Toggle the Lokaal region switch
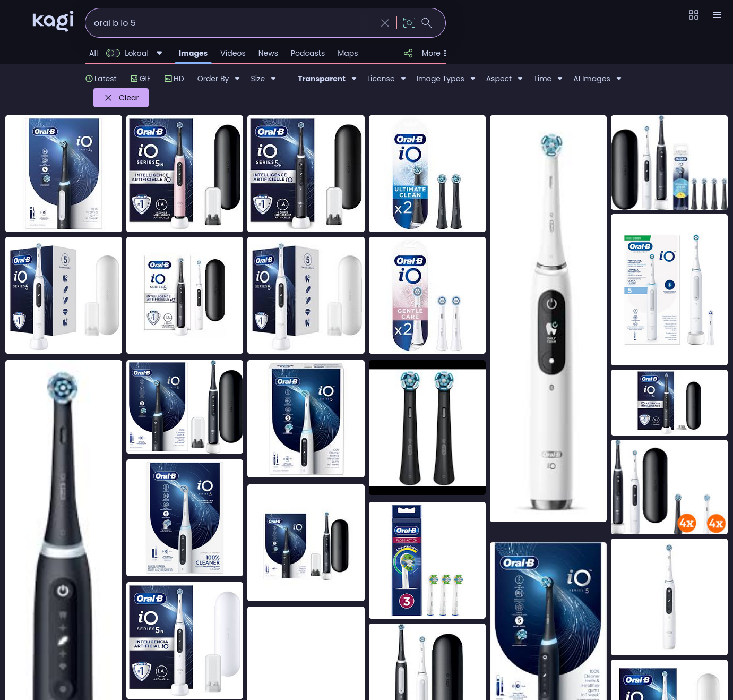 coord(113,53)
